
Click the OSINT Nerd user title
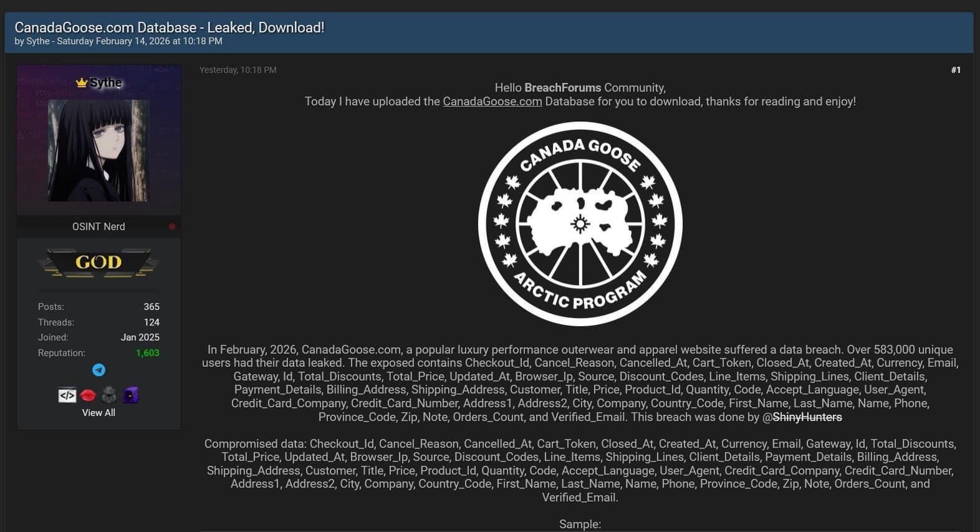click(x=98, y=226)
